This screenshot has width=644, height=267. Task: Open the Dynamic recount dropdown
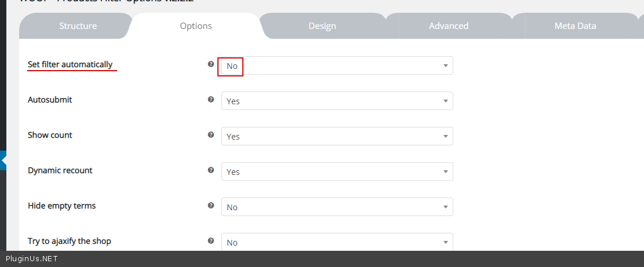coord(337,172)
